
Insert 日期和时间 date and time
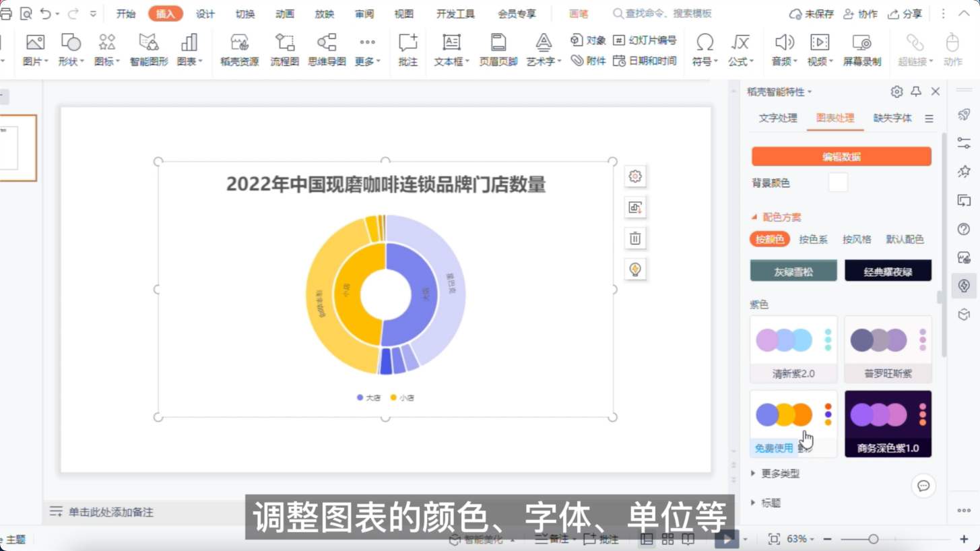645,61
